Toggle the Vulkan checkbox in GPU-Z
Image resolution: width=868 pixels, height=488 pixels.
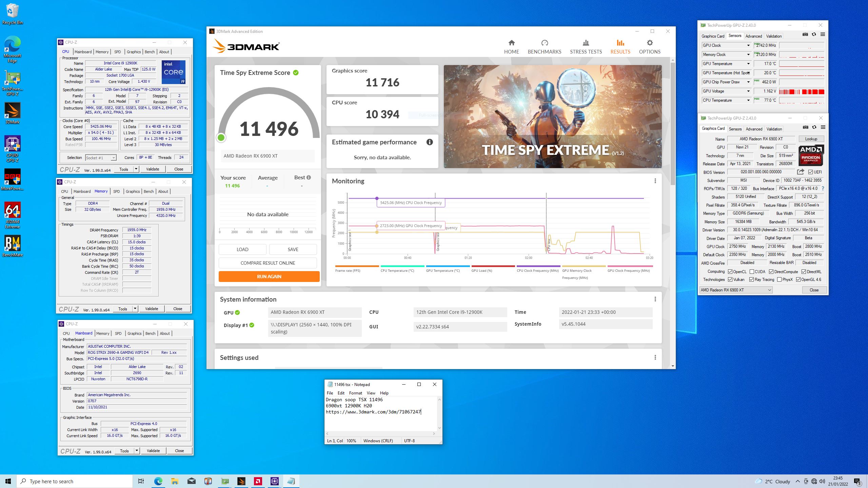pos(730,280)
